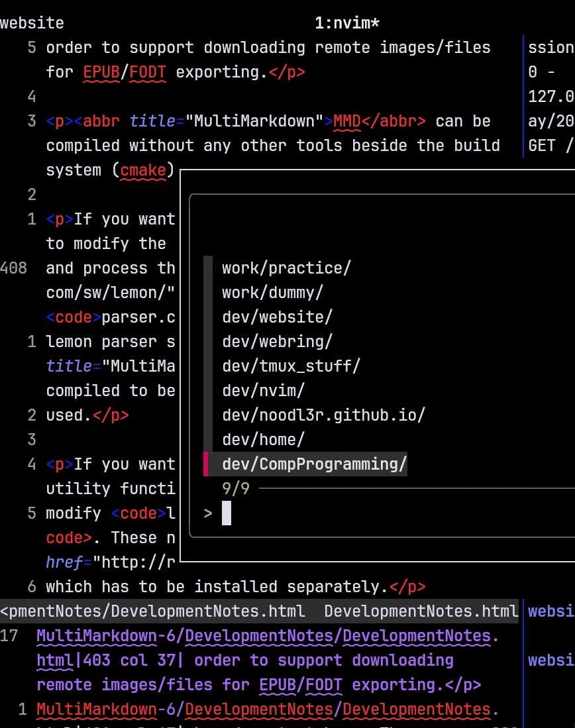This screenshot has width=575, height=728.
Task: Open the dev/tmux_stuff/ entry
Action: point(291,366)
